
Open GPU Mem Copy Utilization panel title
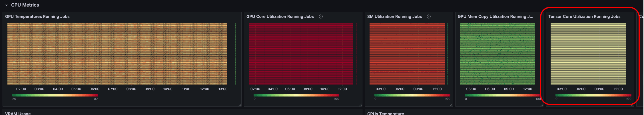click(x=495, y=17)
